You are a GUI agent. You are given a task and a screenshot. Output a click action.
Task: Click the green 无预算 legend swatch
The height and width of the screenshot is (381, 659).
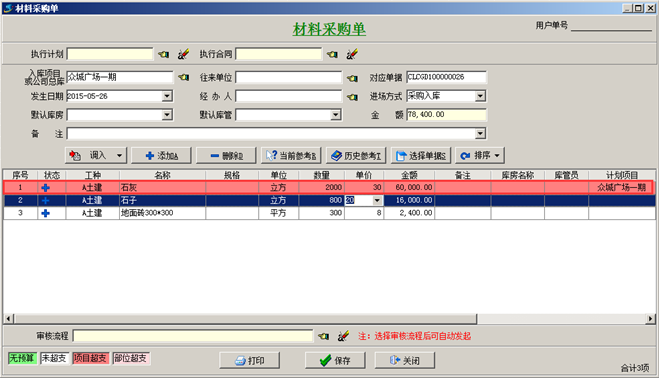point(22,358)
